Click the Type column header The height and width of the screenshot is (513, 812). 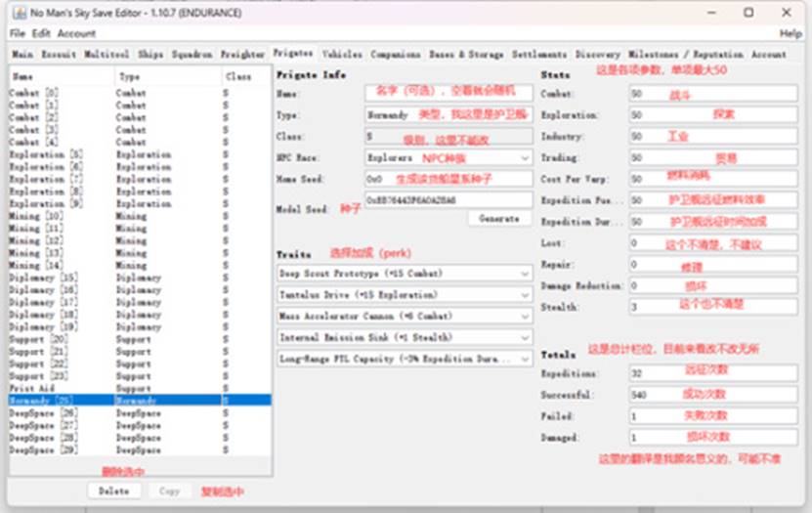click(x=168, y=76)
